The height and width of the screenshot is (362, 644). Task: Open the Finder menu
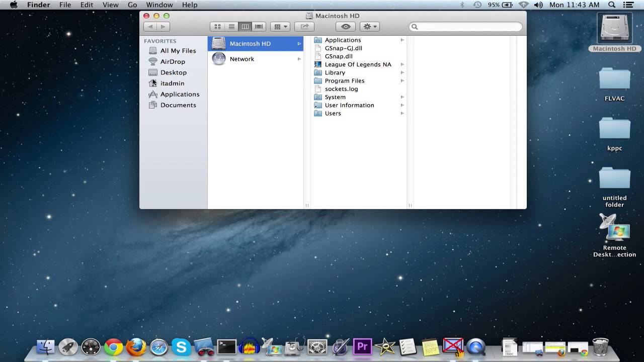coord(38,5)
